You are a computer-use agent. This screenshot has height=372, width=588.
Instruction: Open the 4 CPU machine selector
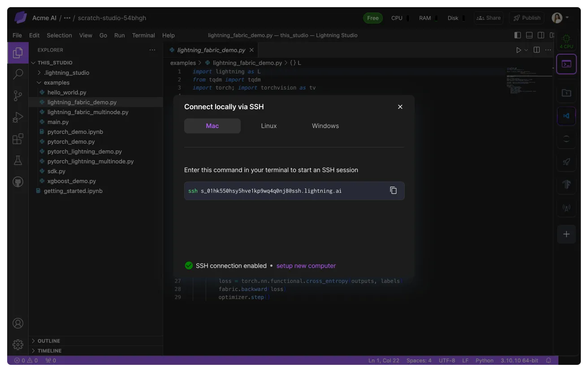[x=566, y=41]
